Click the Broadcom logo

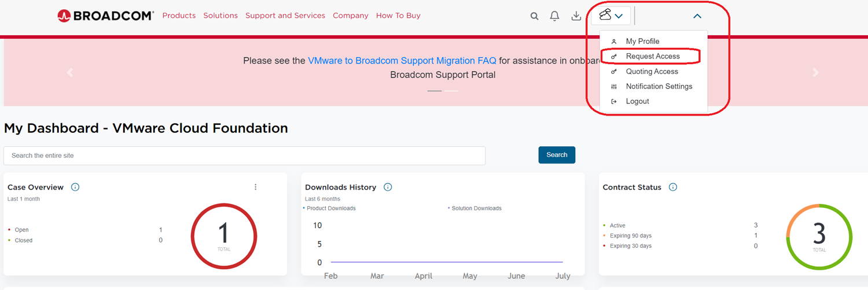pos(105,16)
